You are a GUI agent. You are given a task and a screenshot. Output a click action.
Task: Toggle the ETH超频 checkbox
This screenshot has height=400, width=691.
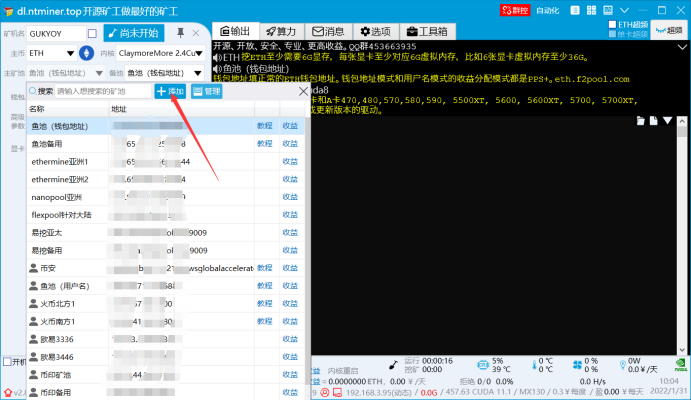[x=612, y=22]
